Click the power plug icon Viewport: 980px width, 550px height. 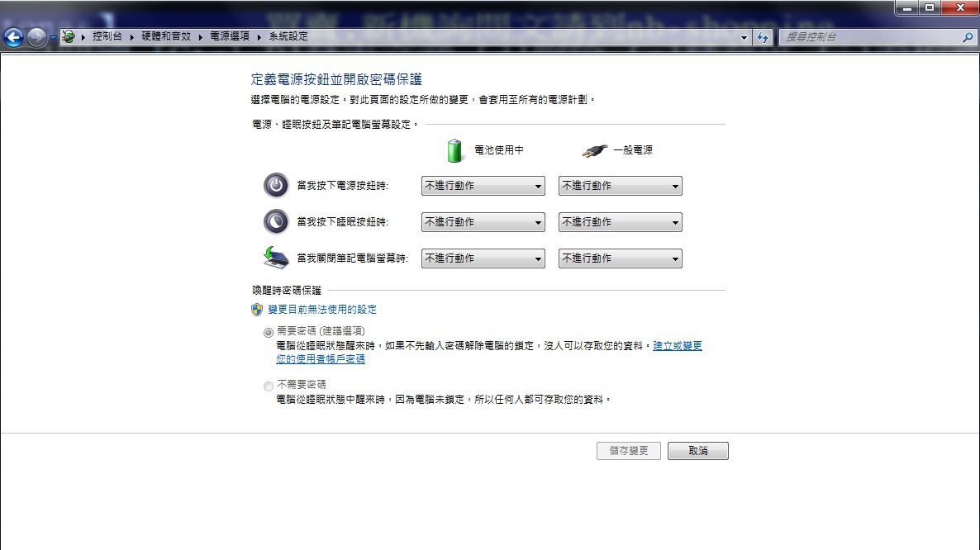point(594,150)
